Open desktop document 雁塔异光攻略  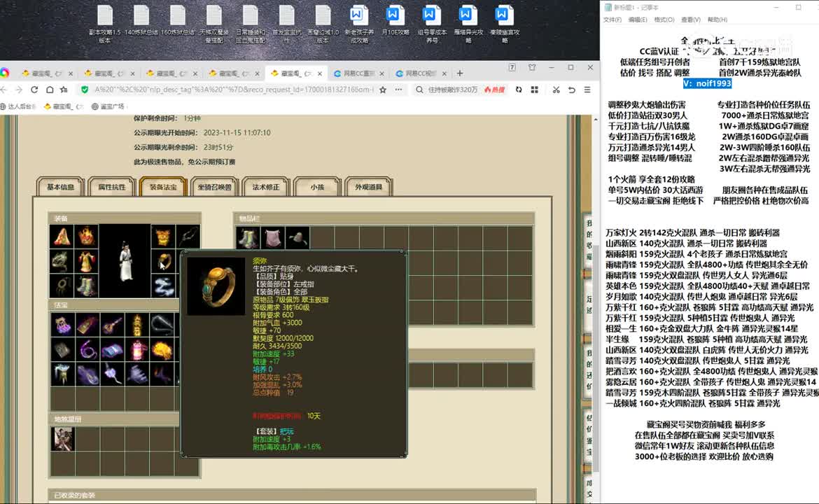pyautogui.click(x=468, y=24)
